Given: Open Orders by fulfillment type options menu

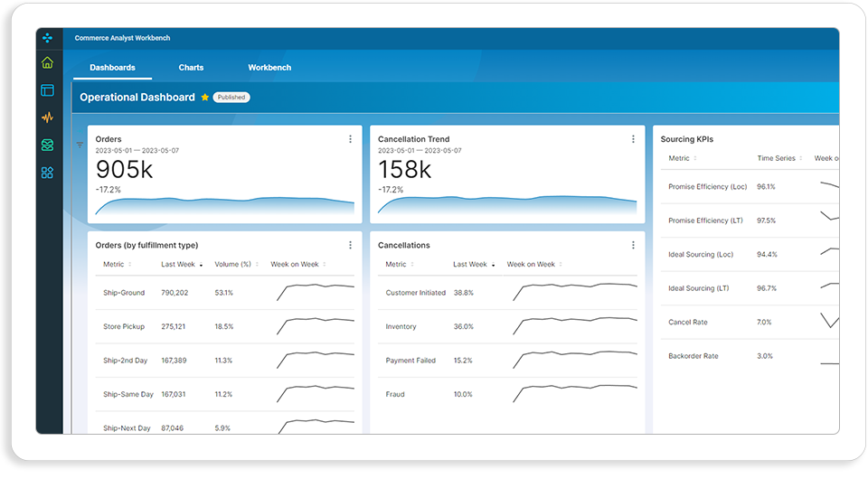Looking at the screenshot, I should coord(351,245).
